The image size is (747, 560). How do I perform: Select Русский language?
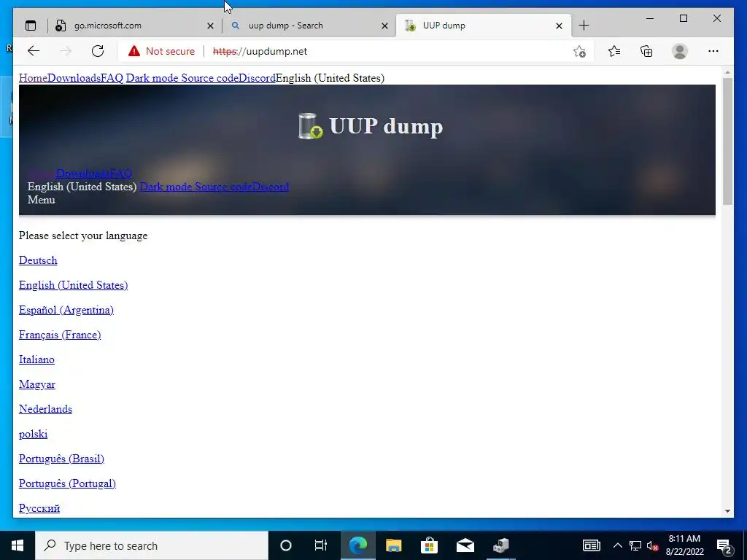[39, 508]
